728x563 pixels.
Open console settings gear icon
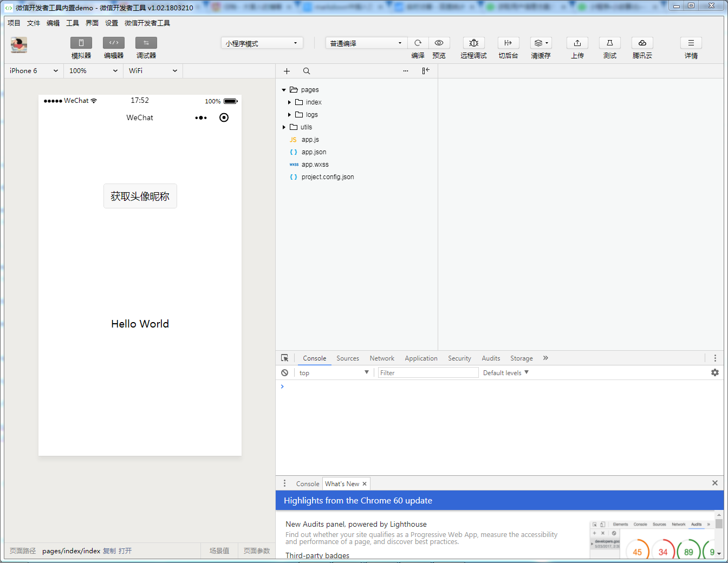click(715, 372)
